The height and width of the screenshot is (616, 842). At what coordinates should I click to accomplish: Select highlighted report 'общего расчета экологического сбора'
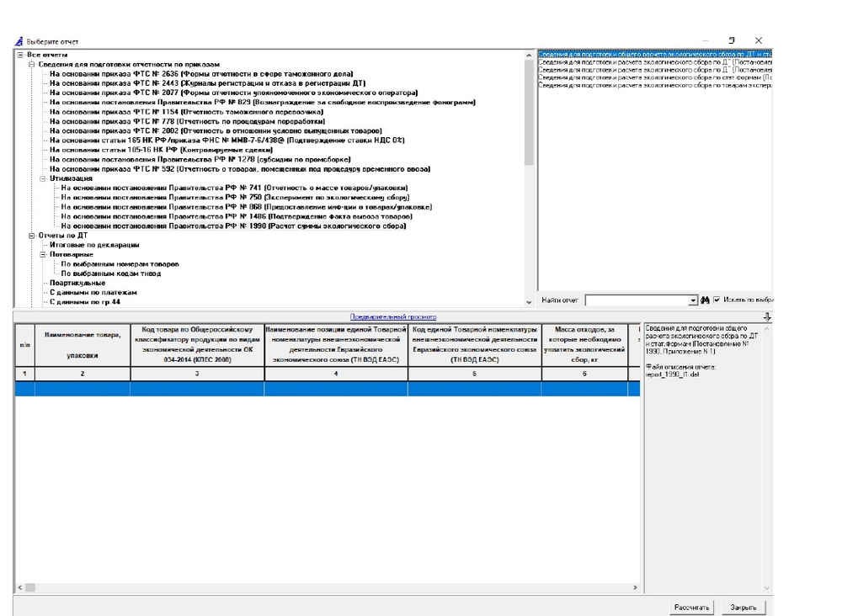[x=655, y=55]
